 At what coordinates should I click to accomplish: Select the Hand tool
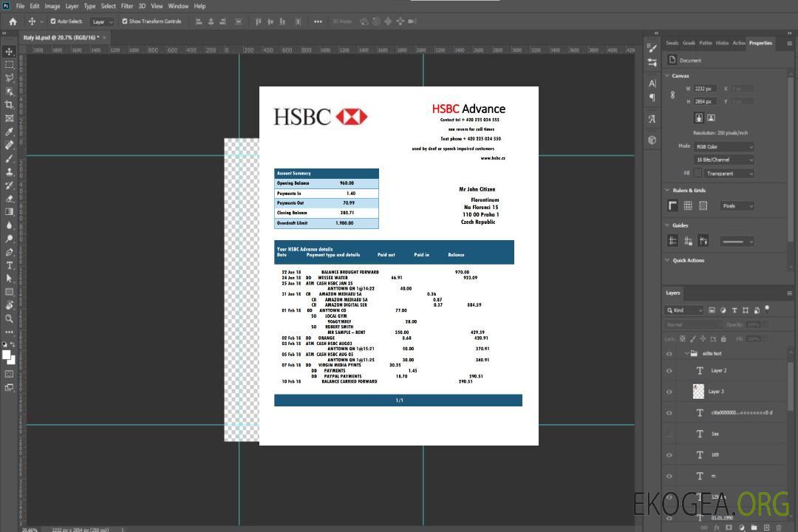click(9, 305)
